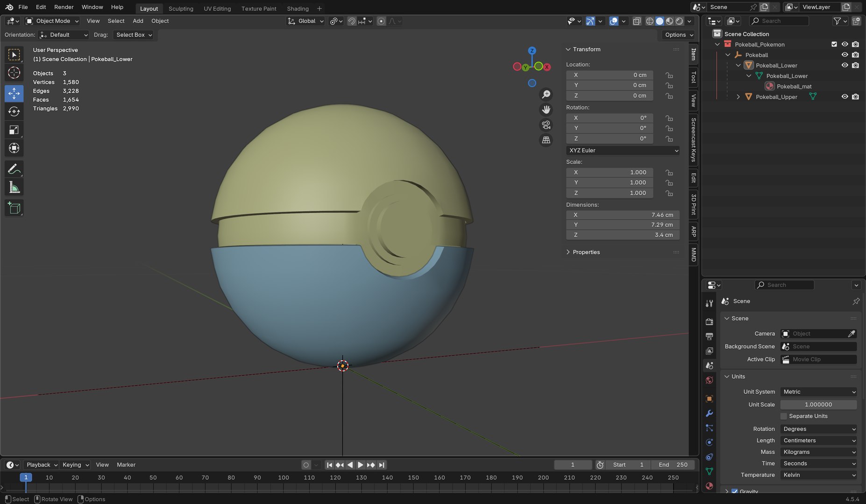The width and height of the screenshot is (866, 504).
Task: Toggle camera view icon
Action: tap(546, 125)
